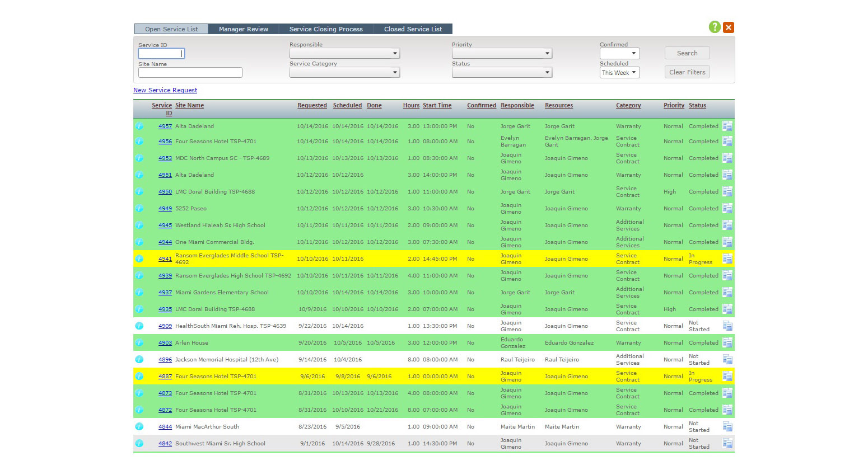Click details icon at end of 4896 row
The width and height of the screenshot is (868, 470).
[727, 359]
